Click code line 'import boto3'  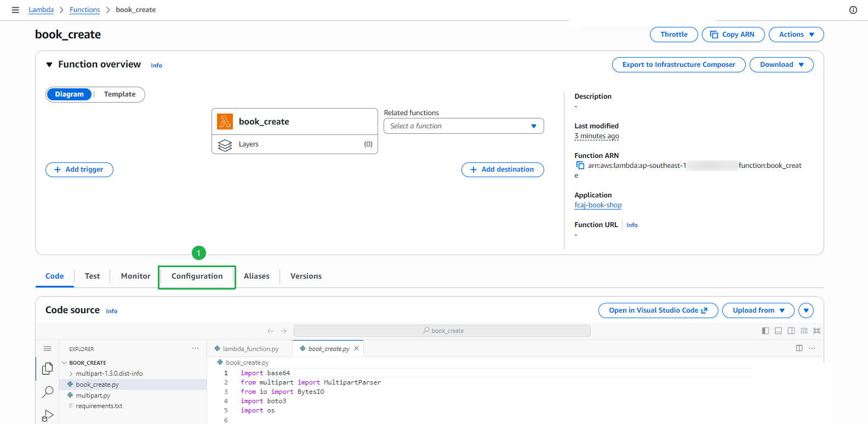[x=264, y=401]
